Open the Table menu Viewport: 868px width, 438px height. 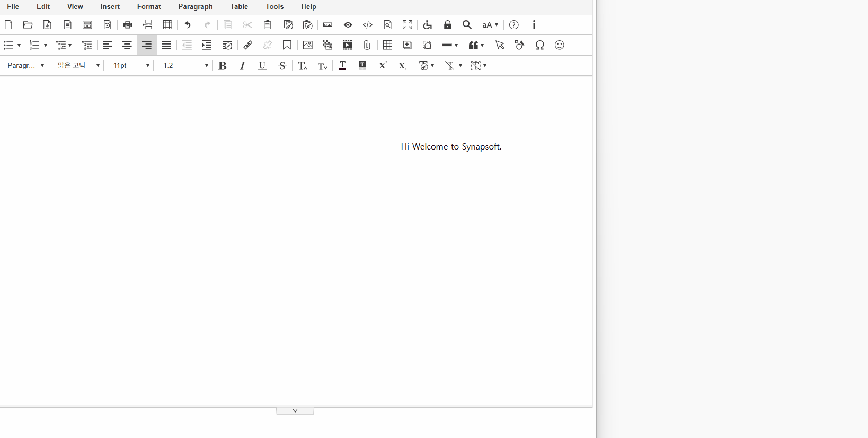click(x=240, y=6)
